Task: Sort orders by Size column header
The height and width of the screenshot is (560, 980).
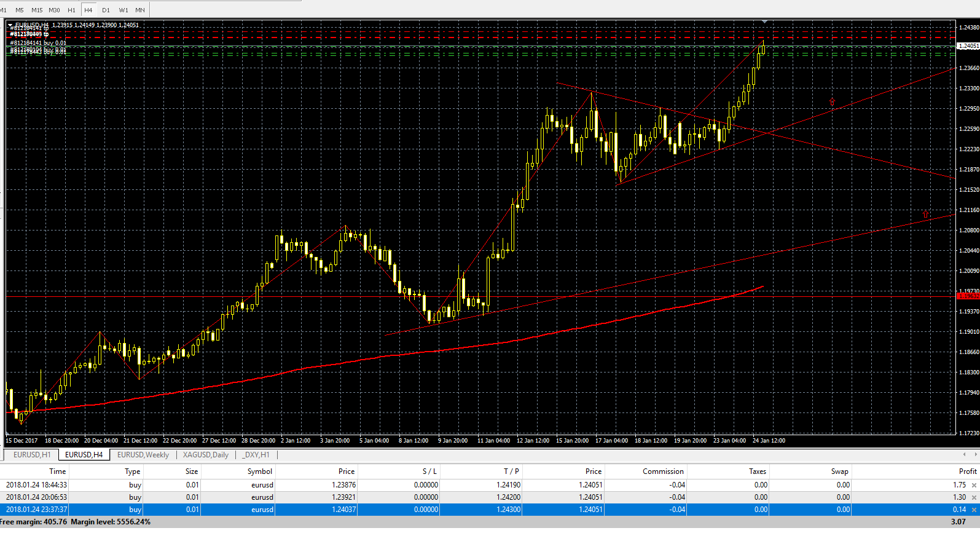Action: tap(172, 471)
